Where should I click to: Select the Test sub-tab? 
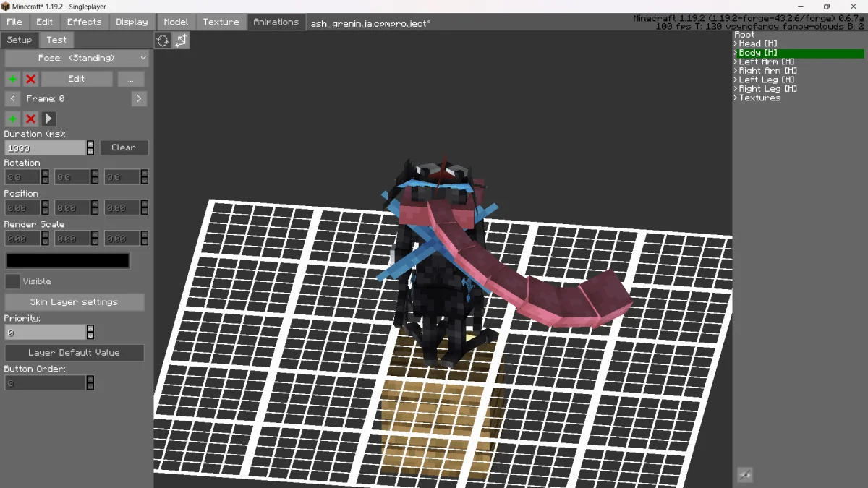point(56,40)
